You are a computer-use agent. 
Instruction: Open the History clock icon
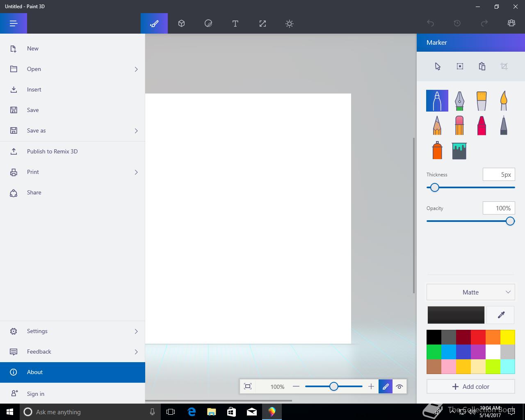point(457,23)
